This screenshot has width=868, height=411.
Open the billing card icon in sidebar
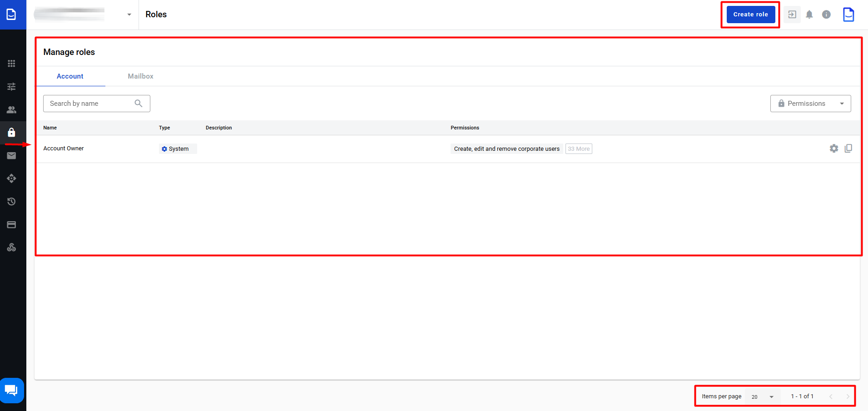tap(11, 225)
